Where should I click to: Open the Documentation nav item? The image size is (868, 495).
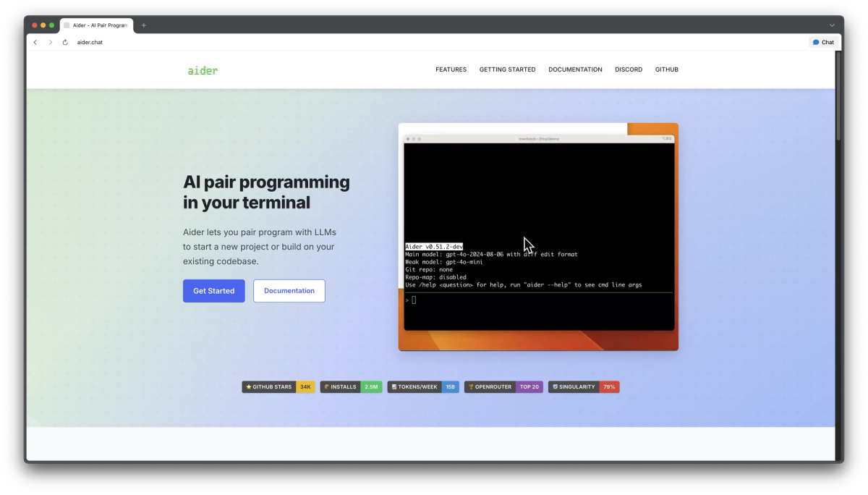tap(575, 69)
